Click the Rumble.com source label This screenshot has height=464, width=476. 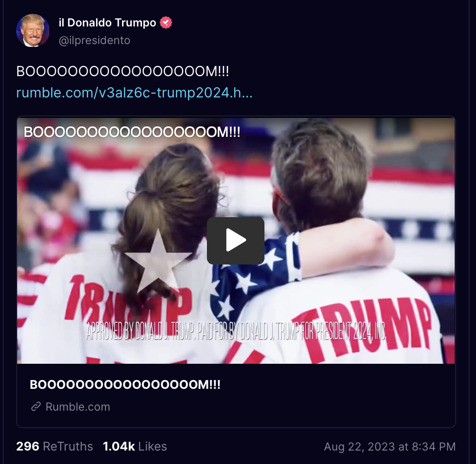pos(78,406)
